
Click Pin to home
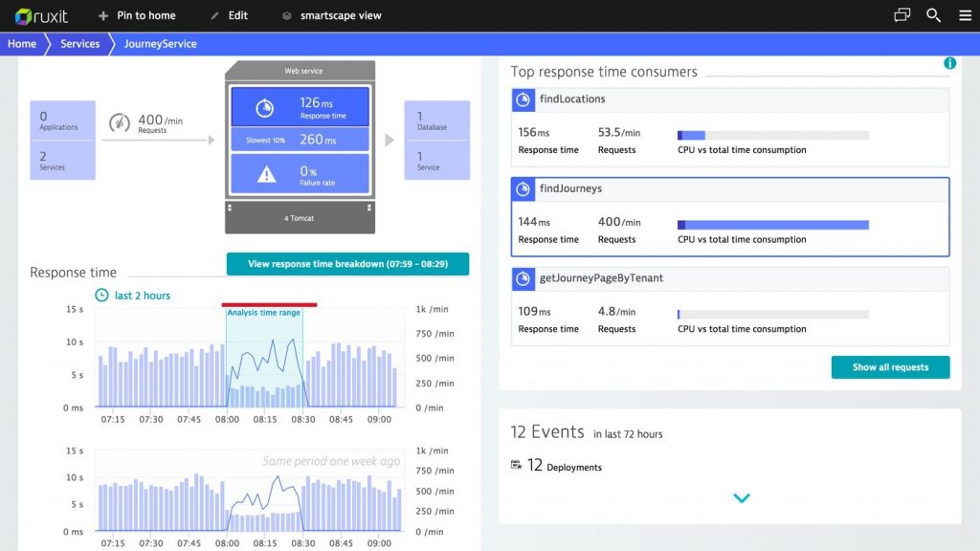point(137,15)
